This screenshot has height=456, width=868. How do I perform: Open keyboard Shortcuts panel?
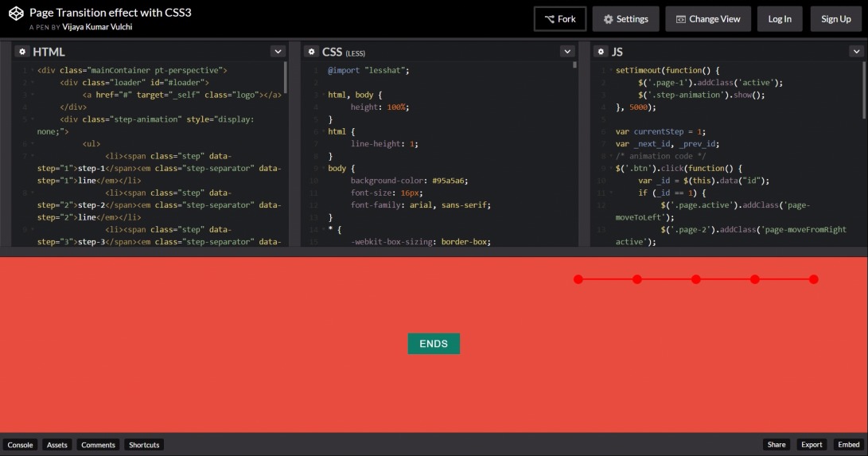click(x=144, y=445)
